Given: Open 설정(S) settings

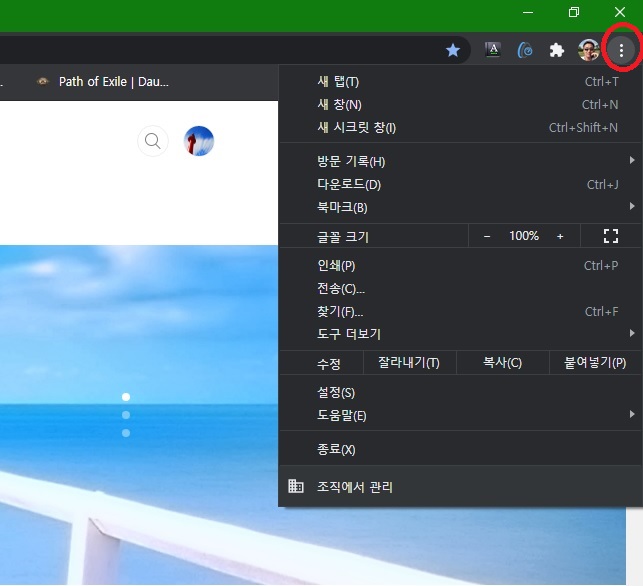Looking at the screenshot, I should point(460,393).
